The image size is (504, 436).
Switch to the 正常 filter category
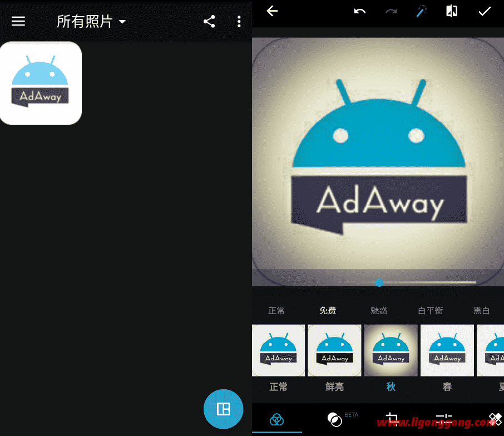(x=276, y=311)
